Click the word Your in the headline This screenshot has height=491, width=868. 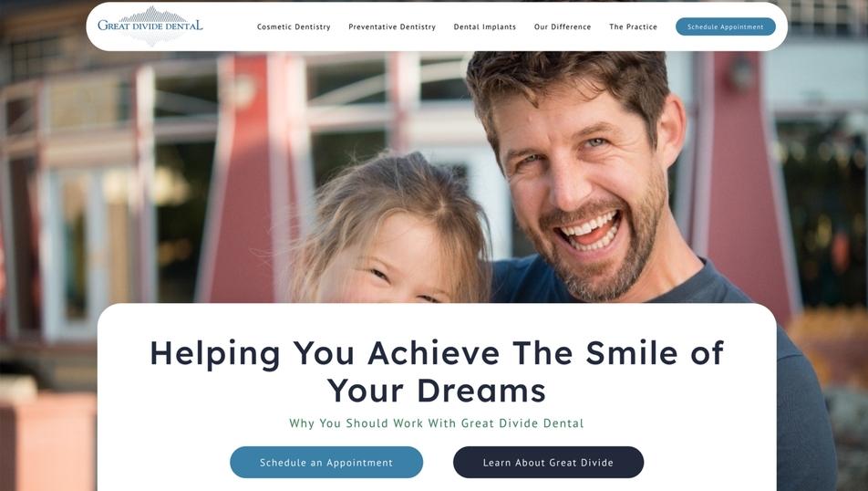365,391
